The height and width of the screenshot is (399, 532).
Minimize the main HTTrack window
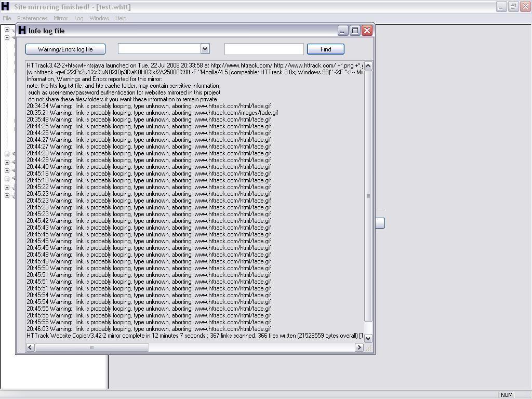coord(501,6)
